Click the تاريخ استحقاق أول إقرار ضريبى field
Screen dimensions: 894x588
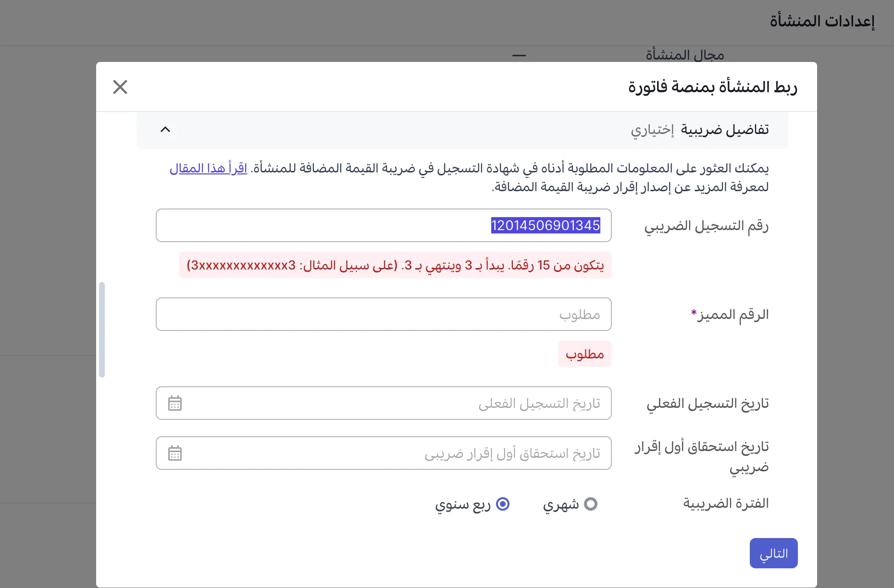[383, 452]
